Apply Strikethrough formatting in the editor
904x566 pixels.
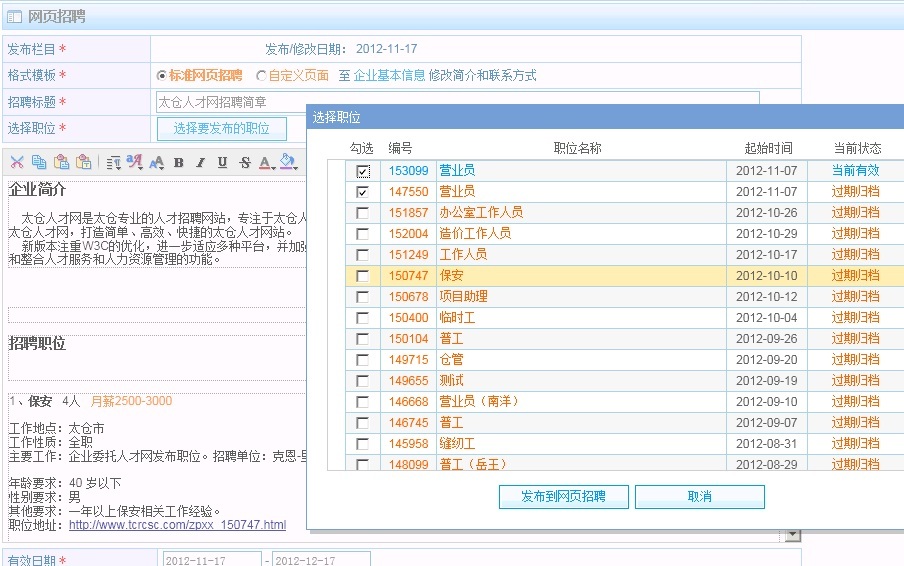[244, 162]
